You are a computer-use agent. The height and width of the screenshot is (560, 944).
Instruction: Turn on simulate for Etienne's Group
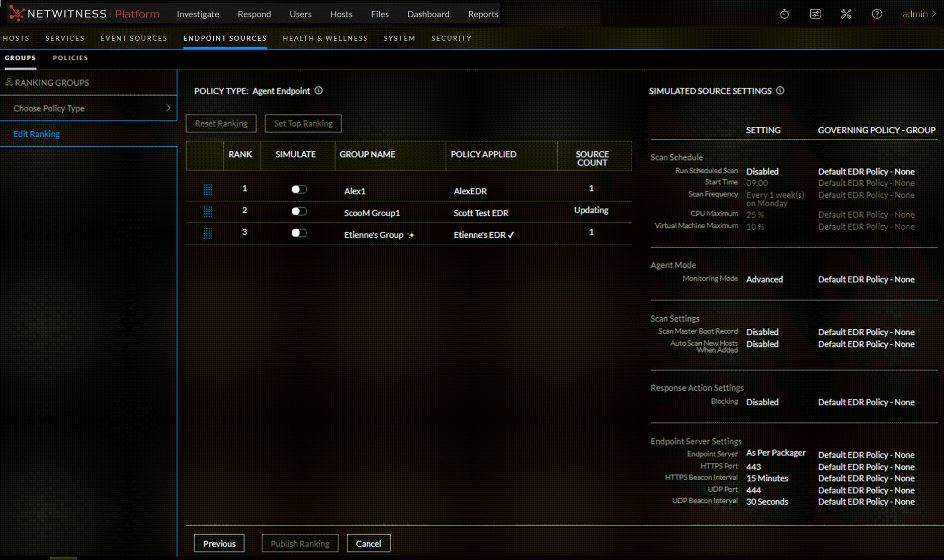click(x=299, y=233)
